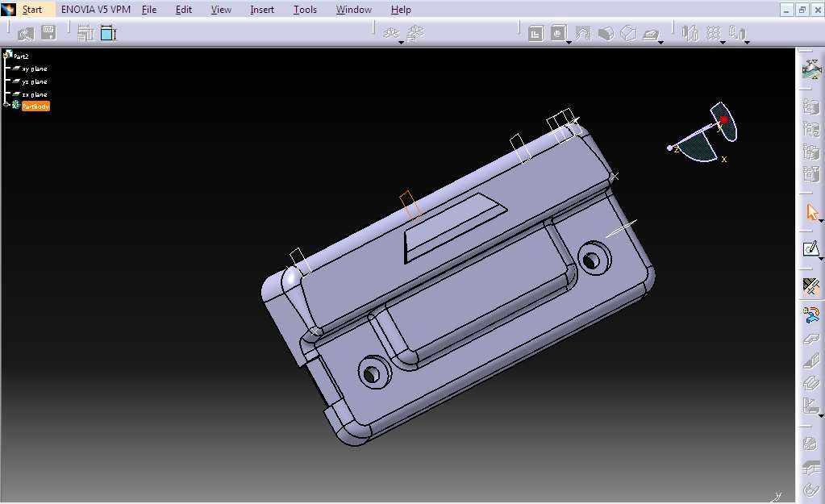Expand the PartBody tree node
Screen dimensions: 825x504
6,105
